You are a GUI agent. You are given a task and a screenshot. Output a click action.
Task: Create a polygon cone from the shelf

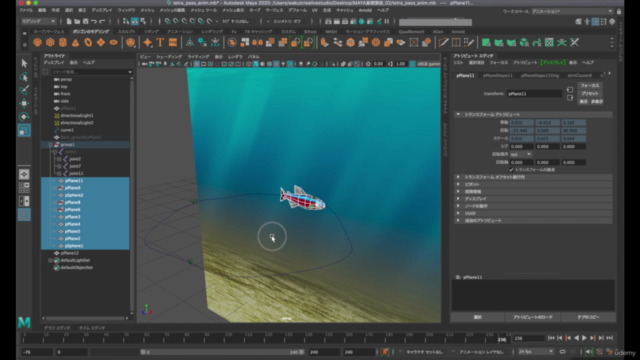pyautogui.click(x=76, y=42)
